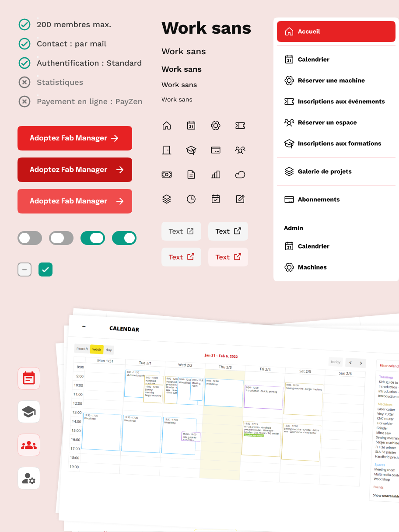Click the grey-lettered 'Text' external link button
This screenshot has width=399, height=532.
point(181,231)
